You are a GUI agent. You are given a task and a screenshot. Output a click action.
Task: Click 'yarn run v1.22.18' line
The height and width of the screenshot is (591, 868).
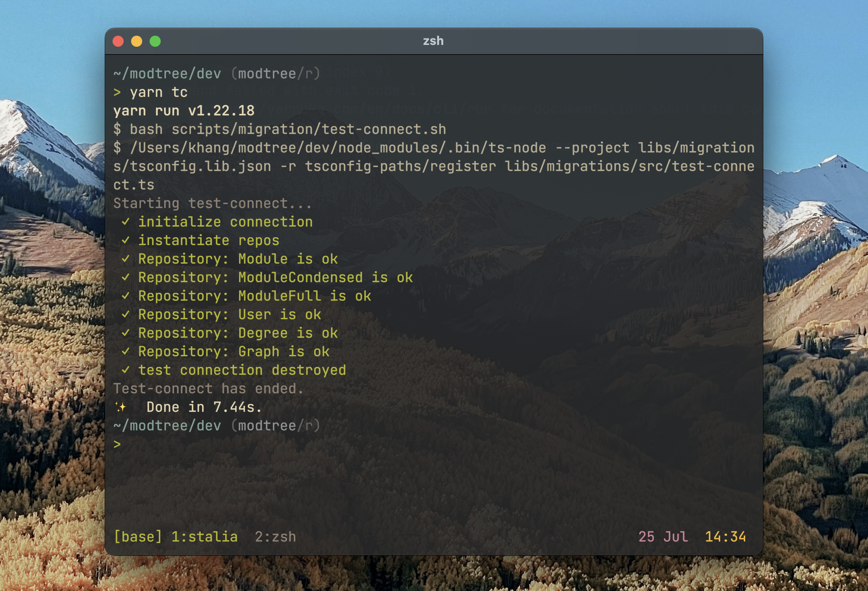[184, 111]
